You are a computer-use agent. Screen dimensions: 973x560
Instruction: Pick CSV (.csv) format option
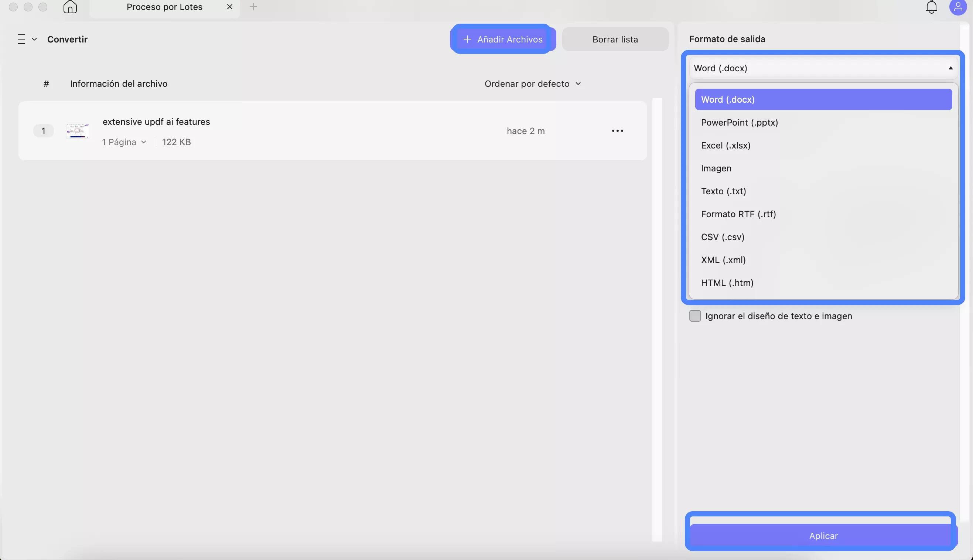722,237
